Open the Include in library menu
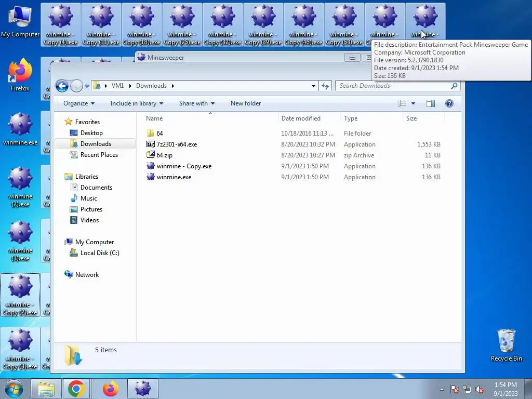 [x=137, y=103]
